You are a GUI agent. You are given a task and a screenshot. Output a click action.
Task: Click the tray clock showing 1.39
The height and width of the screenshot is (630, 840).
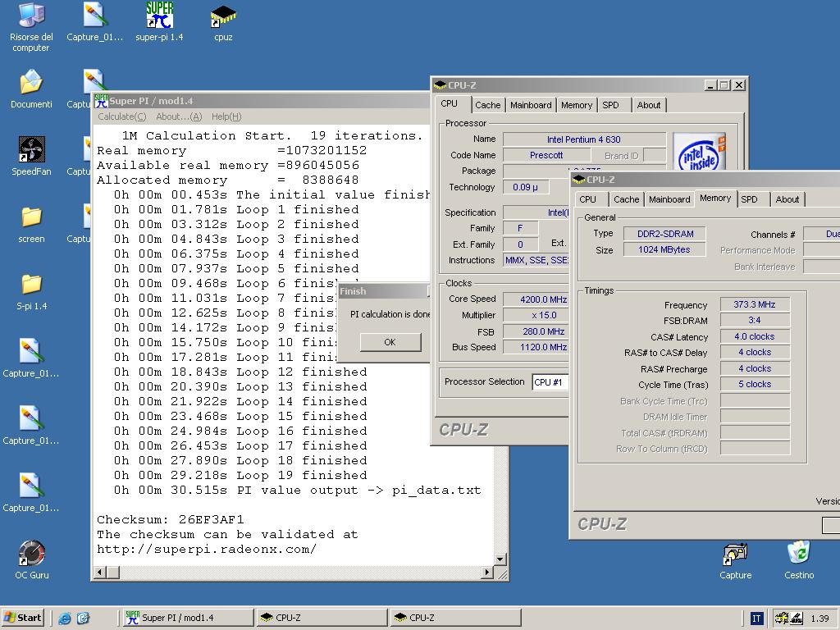tap(819, 619)
